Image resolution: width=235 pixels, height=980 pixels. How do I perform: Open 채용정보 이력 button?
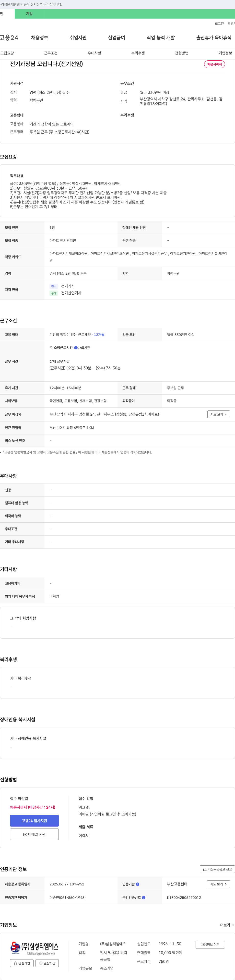click(x=210, y=944)
